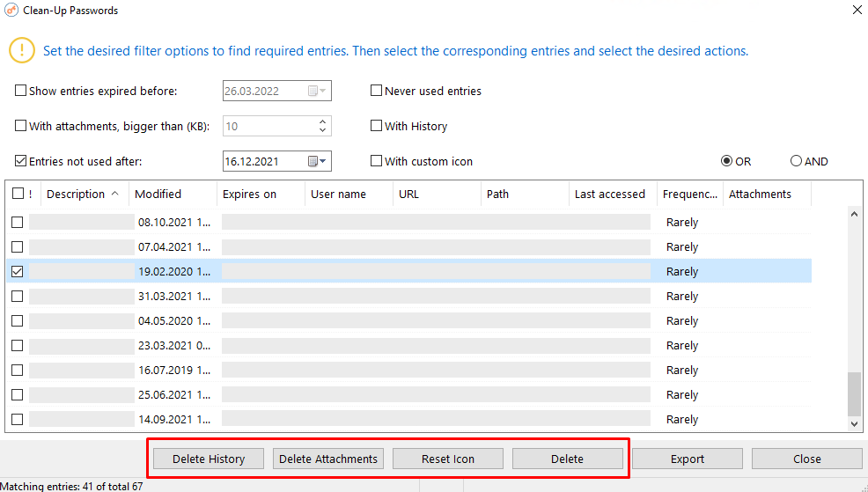This screenshot has width=868, height=492.
Task: Check the entry modified 08.10.2021
Action: tap(17, 222)
